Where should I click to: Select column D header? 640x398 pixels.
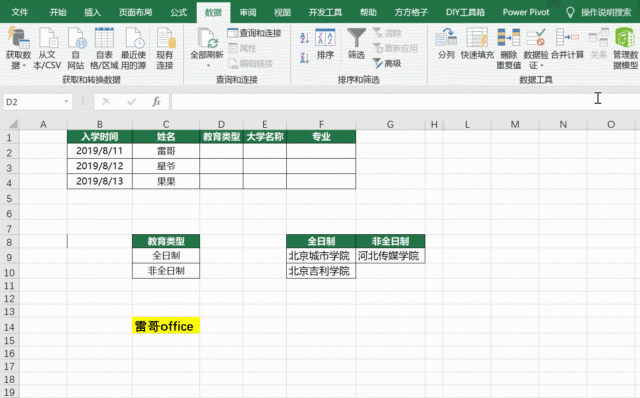(x=221, y=124)
